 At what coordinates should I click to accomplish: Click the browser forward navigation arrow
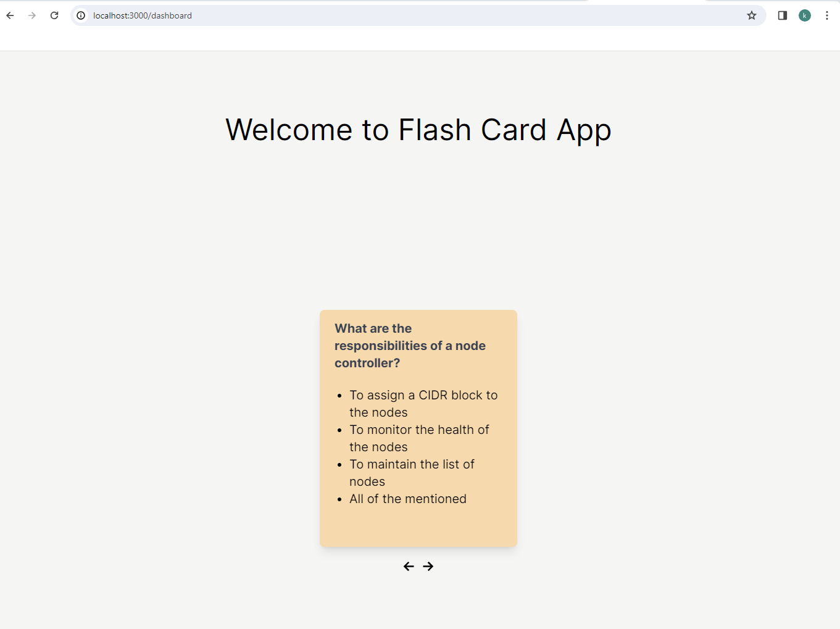[31, 15]
